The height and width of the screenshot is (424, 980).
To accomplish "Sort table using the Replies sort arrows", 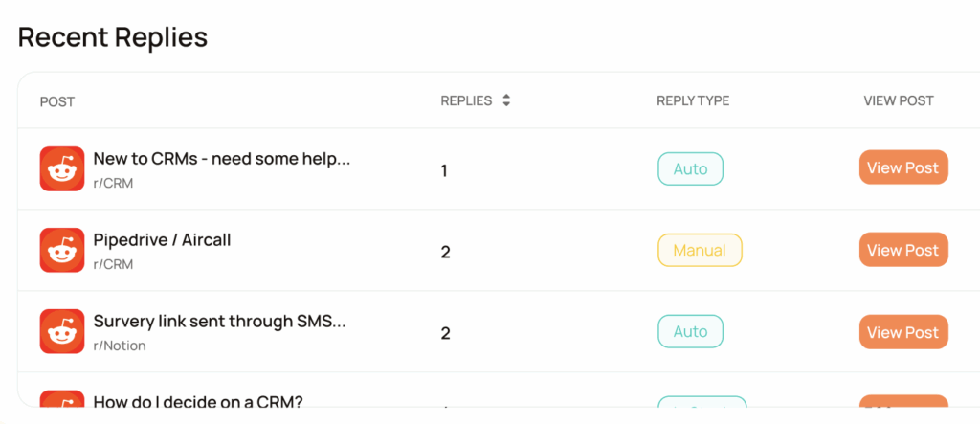I will point(506,100).
